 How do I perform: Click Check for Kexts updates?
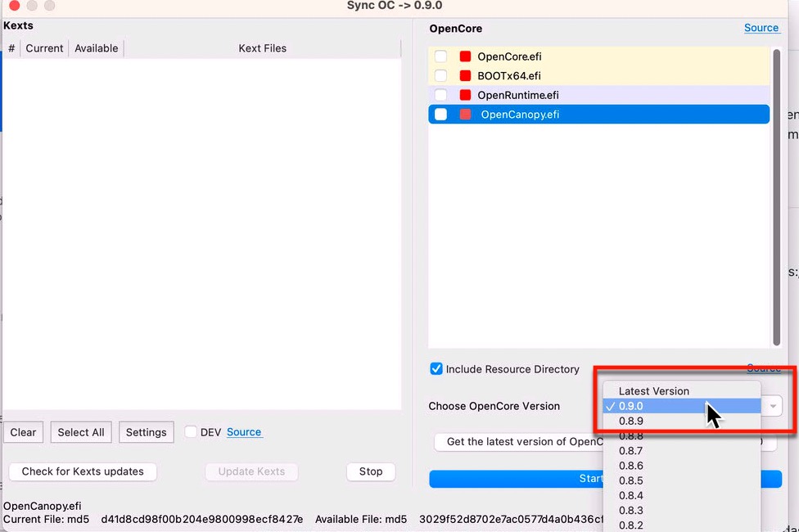click(x=83, y=471)
